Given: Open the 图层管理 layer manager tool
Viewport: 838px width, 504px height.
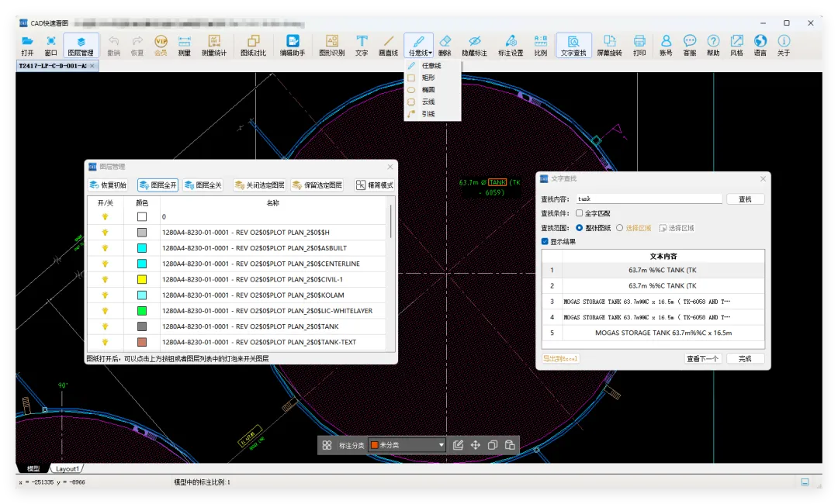Looking at the screenshot, I should point(81,46).
